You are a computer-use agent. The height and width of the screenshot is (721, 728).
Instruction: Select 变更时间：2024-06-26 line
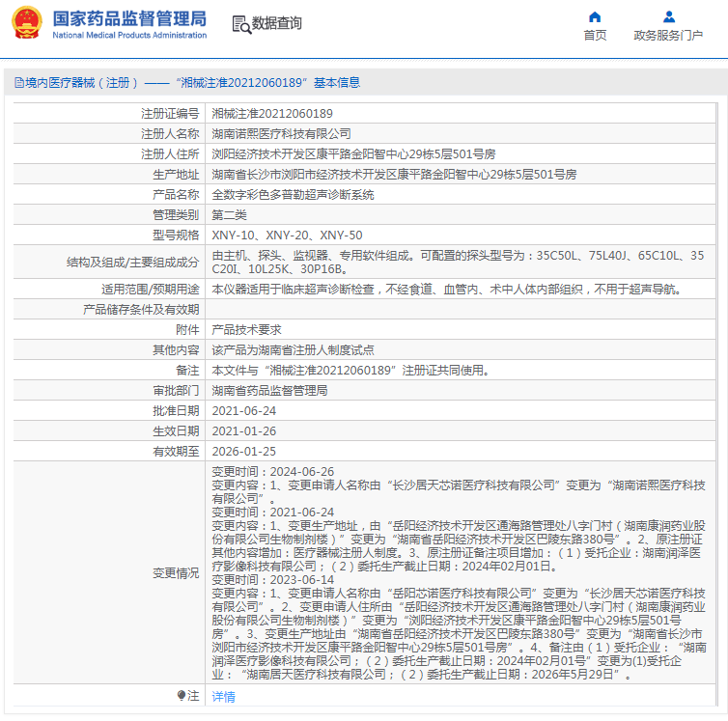point(273,472)
